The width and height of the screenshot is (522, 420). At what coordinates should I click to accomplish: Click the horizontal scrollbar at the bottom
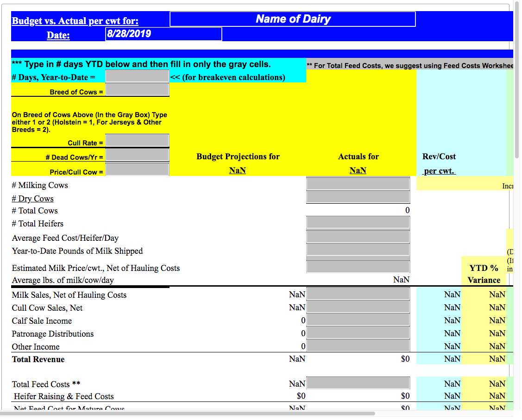[188, 414]
